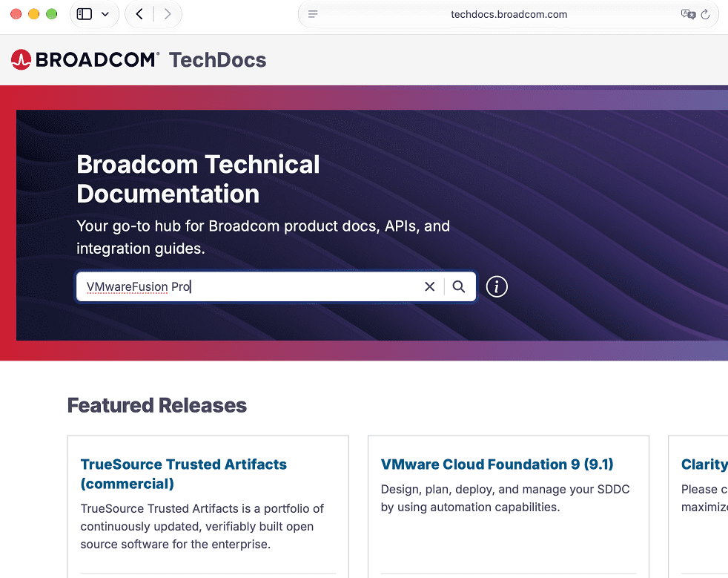The image size is (728, 578).
Task: Minimize the window with yellow button
Action: (x=34, y=14)
